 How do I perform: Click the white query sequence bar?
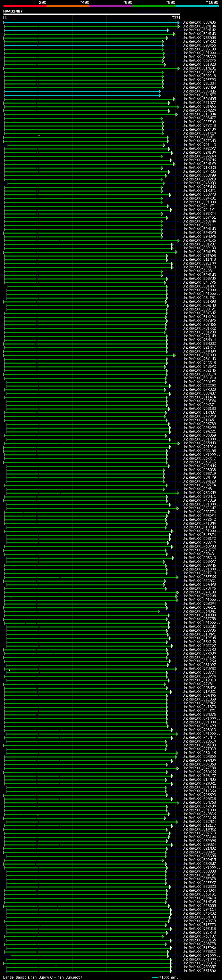click(x=92, y=15)
